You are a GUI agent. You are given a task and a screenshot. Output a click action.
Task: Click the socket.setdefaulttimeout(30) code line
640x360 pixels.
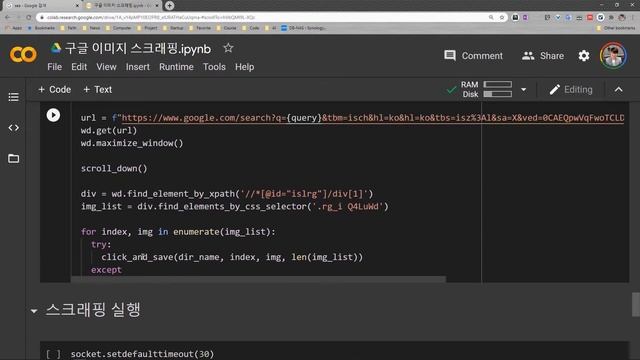coord(142,354)
